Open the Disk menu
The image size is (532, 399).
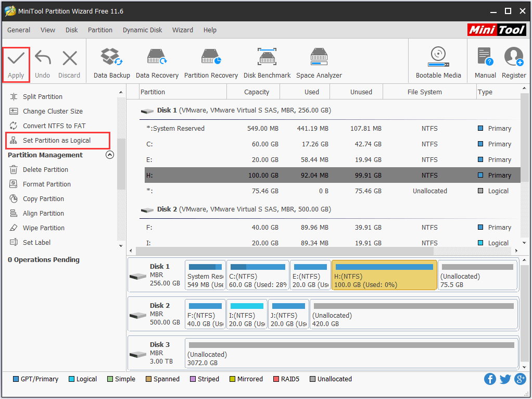point(72,30)
